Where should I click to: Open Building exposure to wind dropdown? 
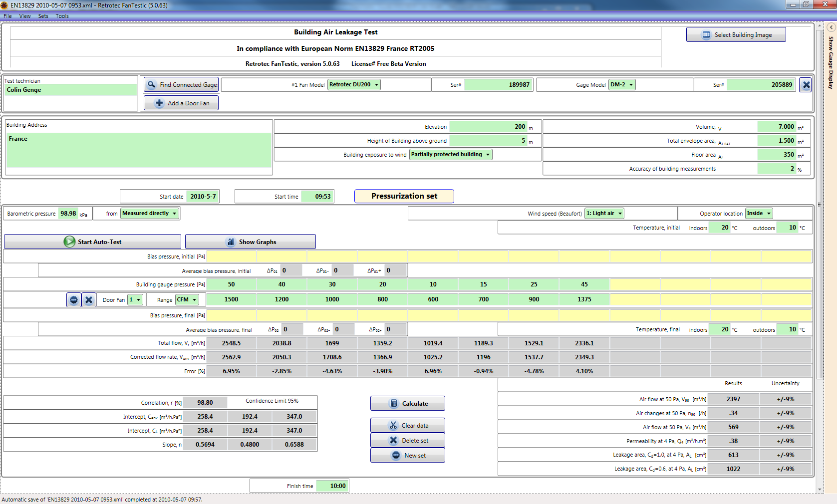451,155
